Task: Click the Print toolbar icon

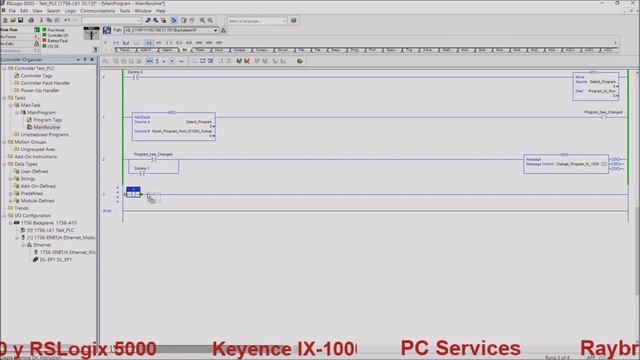Action: click(x=31, y=20)
